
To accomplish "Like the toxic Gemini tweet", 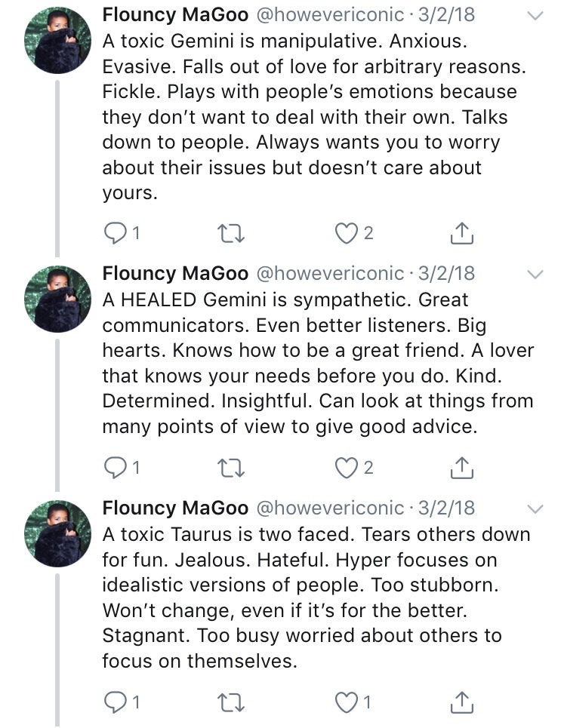I will tap(344, 233).
